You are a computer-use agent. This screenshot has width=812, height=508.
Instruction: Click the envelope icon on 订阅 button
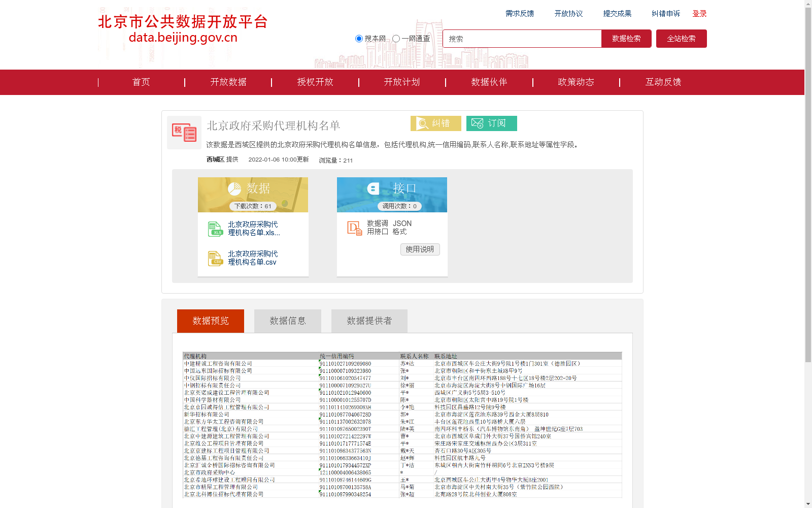[477, 123]
